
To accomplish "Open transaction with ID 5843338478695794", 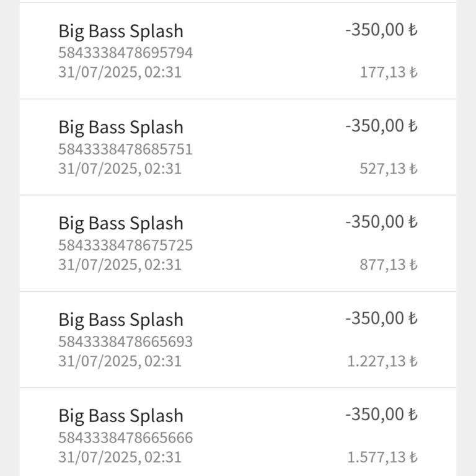I will point(125,53).
